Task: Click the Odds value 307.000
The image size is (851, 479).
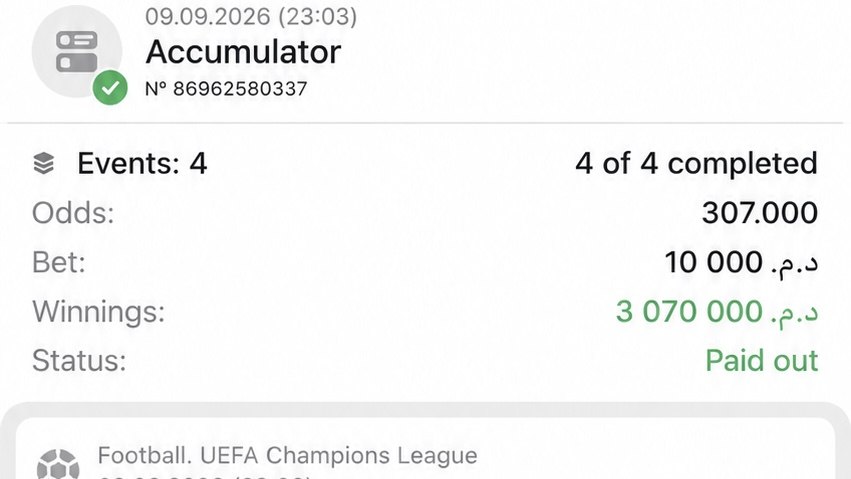Action: click(760, 213)
